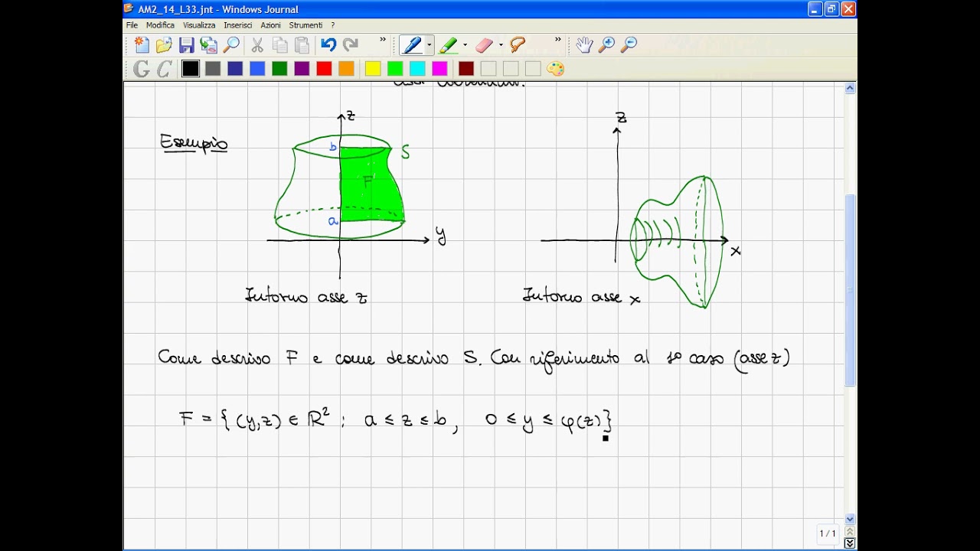Click the Open folder icon
This screenshot has height=551, width=980.
pos(164,45)
